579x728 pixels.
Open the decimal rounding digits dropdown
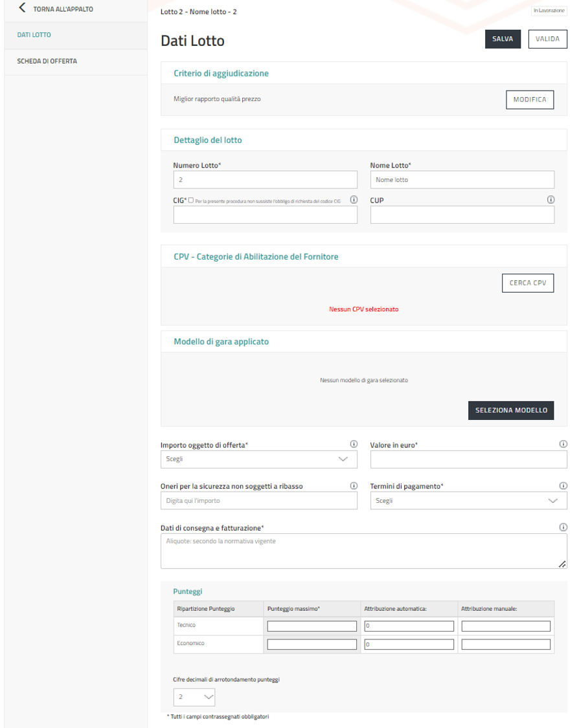[194, 697]
